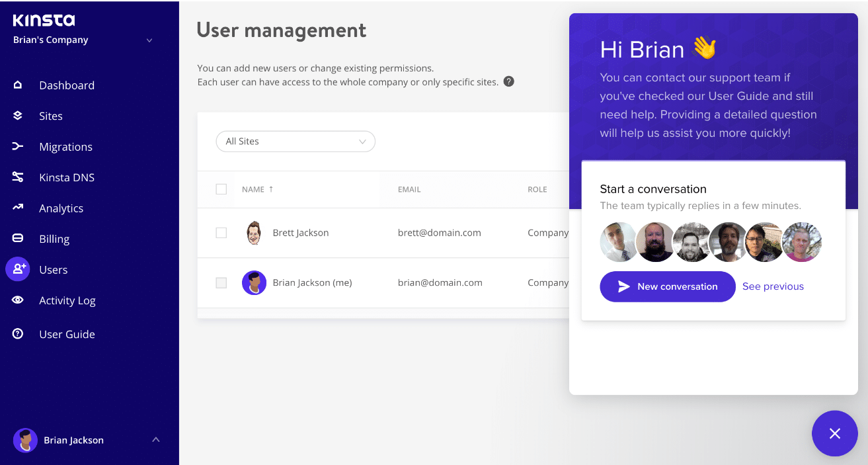Open the User Guide help icon
This screenshot has width=868, height=465.
tap(18, 333)
